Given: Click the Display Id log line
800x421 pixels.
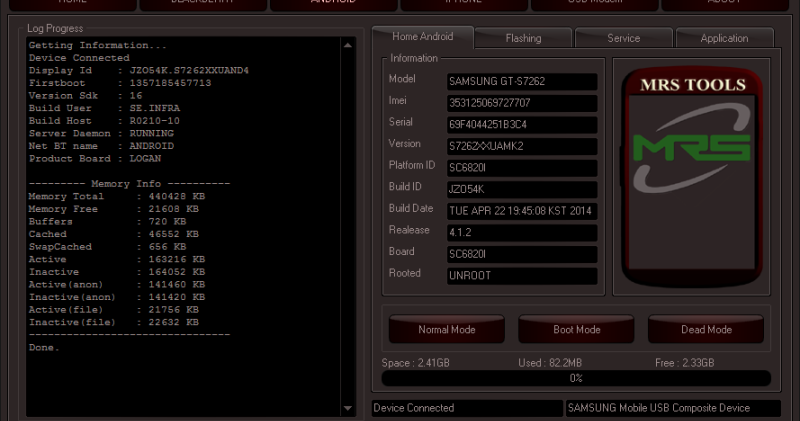Looking at the screenshot, I should point(139,70).
